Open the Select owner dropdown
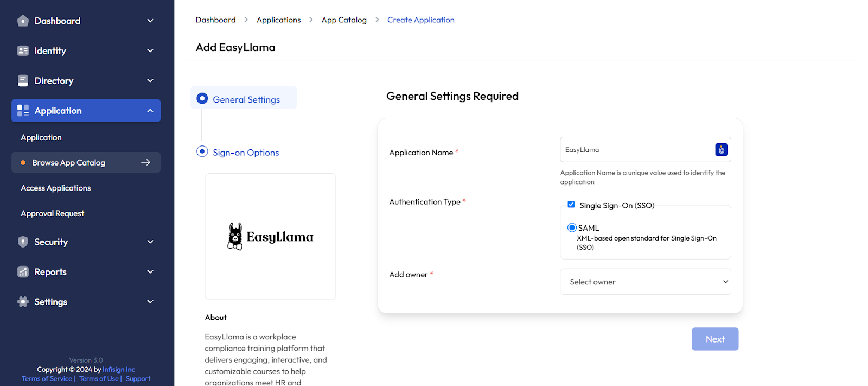 (646, 282)
